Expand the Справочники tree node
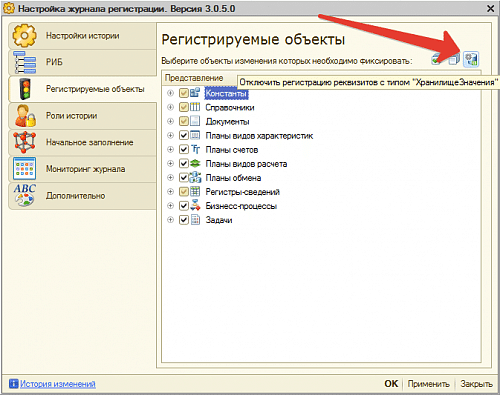 (170, 107)
